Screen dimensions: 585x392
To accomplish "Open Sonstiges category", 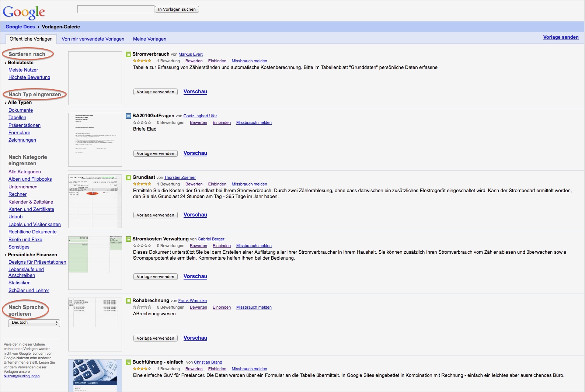I will 19,247.
